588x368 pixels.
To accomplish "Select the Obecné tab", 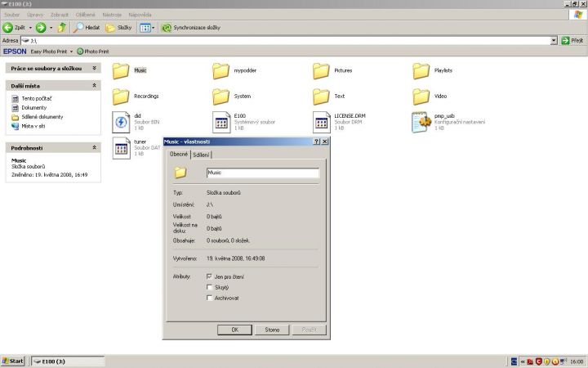I will coord(179,154).
